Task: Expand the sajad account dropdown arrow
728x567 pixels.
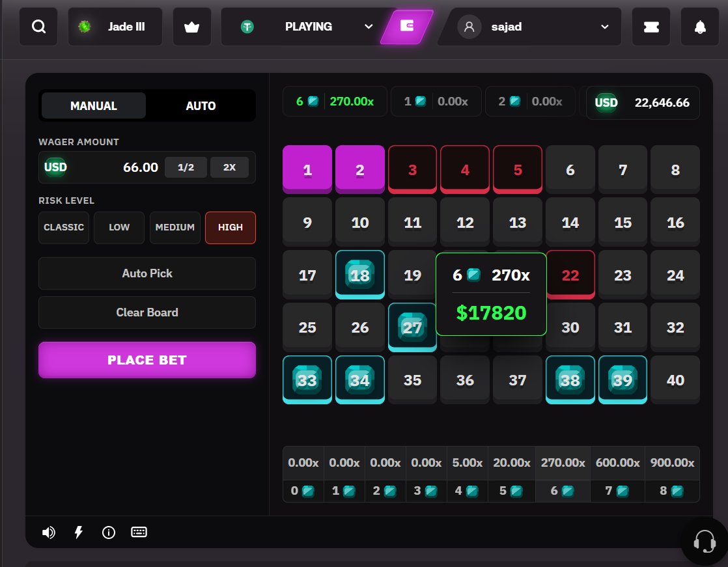Action: click(604, 27)
